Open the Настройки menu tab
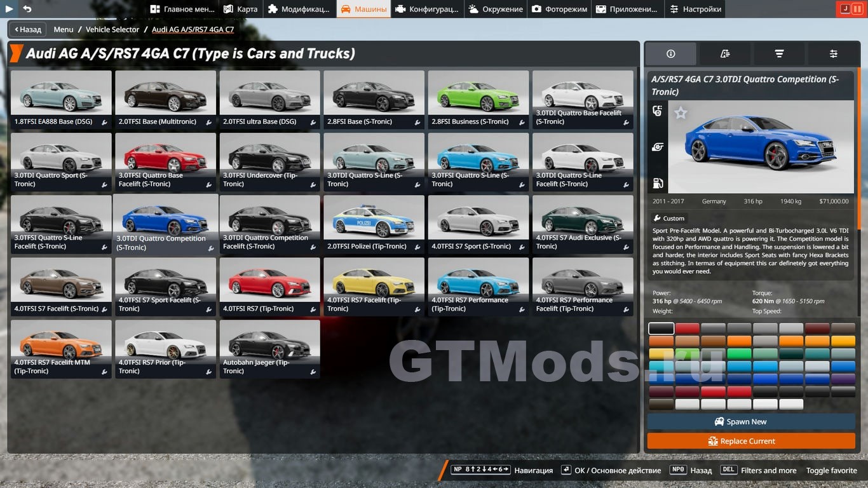The width and height of the screenshot is (868, 488). coord(695,9)
